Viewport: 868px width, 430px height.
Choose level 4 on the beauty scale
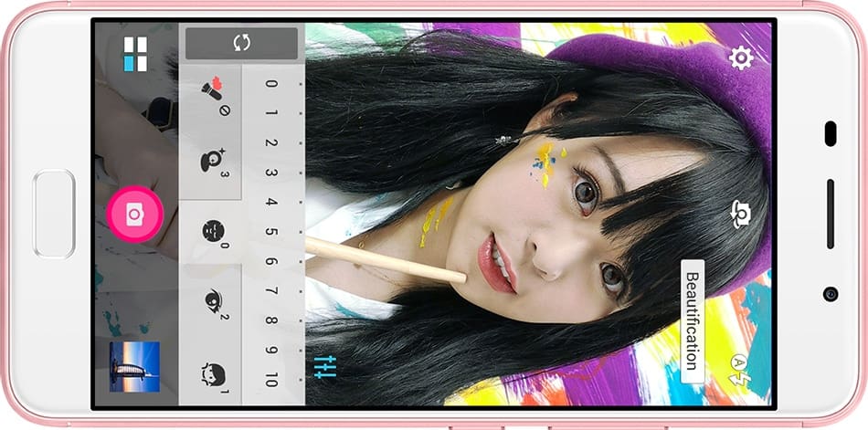(270, 202)
